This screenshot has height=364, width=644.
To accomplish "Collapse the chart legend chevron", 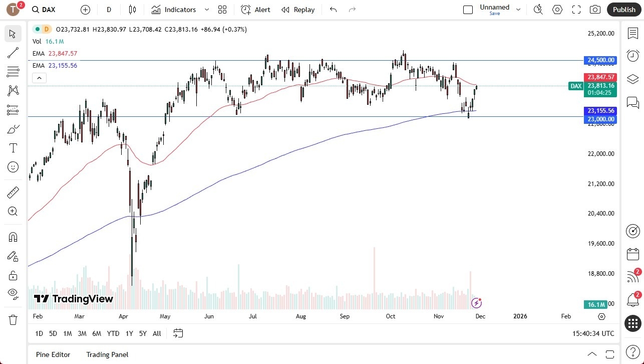I will point(39,78).
